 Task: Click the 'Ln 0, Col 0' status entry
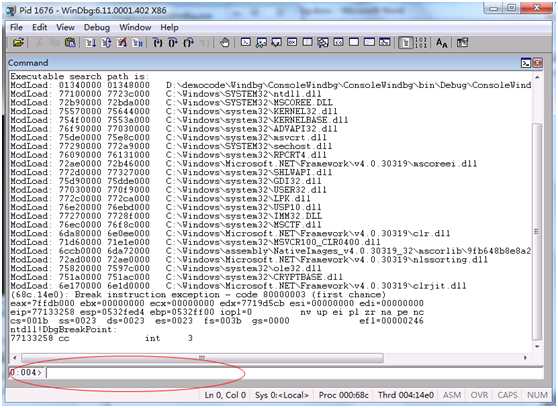[x=225, y=395]
